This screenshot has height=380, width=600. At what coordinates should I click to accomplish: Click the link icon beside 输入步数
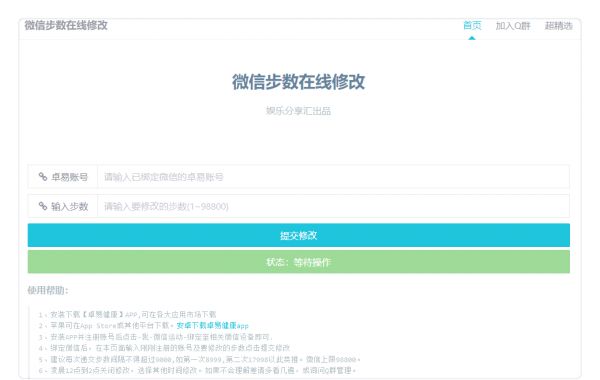click(x=43, y=206)
